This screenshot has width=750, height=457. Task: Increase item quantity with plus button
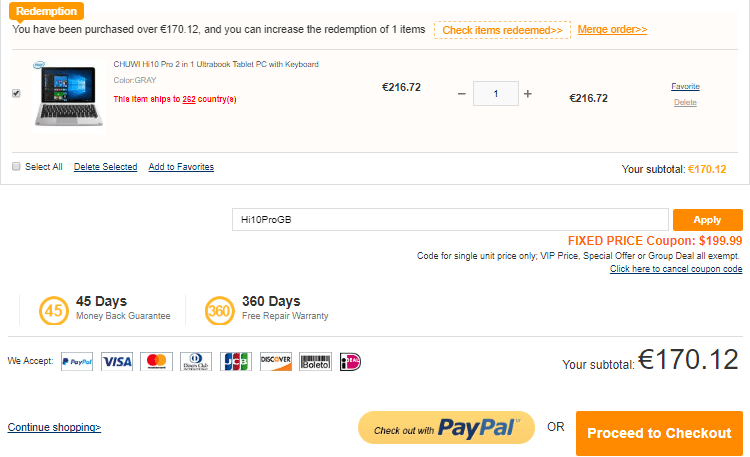(x=528, y=94)
